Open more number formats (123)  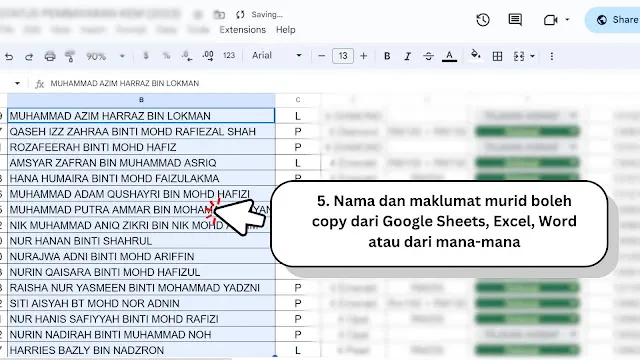[229, 56]
